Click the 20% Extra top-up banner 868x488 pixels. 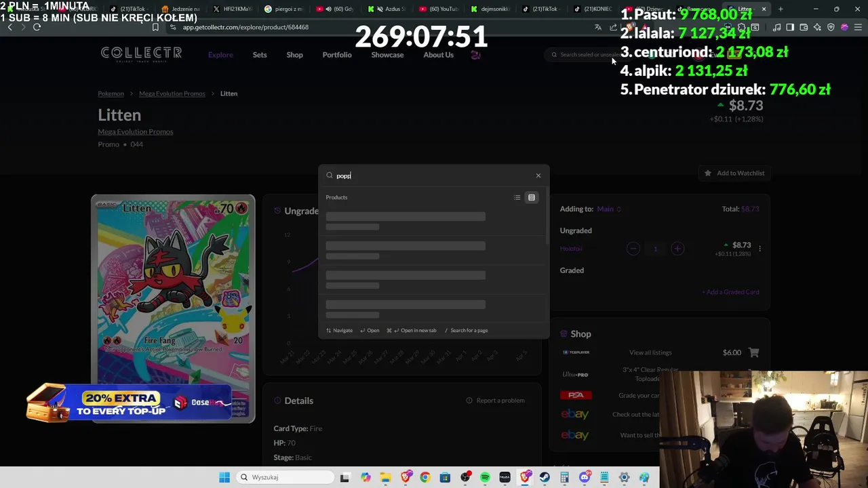point(130,403)
